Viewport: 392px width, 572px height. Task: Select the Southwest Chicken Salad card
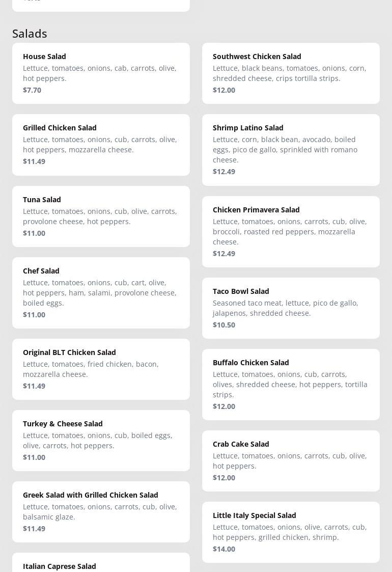click(291, 73)
